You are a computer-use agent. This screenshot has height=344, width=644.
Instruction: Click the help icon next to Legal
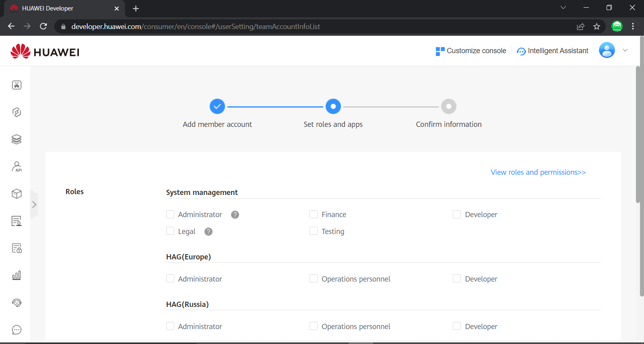click(208, 232)
